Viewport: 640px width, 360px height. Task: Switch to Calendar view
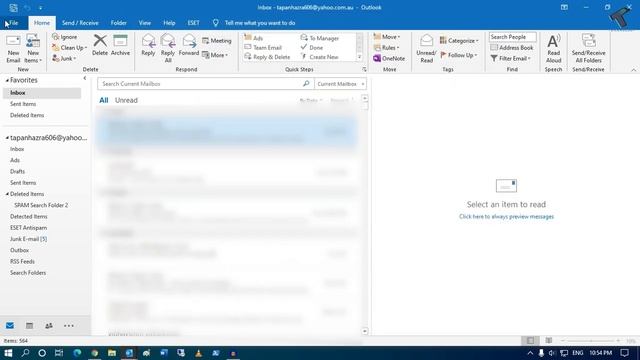[29, 326]
